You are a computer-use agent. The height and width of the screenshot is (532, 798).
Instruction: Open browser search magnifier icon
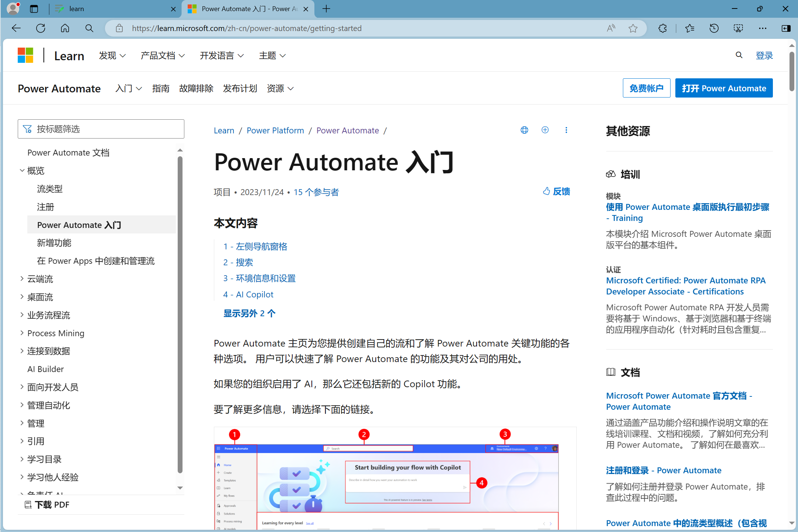click(x=89, y=28)
